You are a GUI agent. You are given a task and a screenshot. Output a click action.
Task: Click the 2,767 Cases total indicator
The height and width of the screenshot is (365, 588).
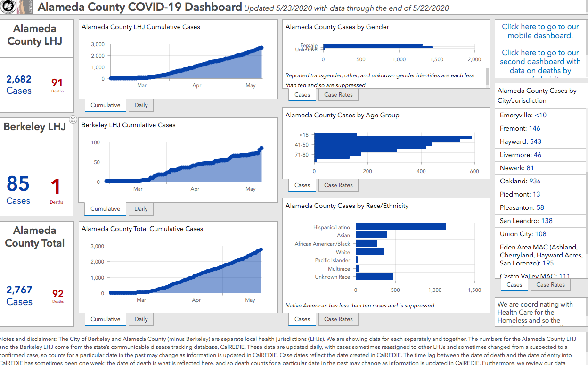tap(19, 296)
